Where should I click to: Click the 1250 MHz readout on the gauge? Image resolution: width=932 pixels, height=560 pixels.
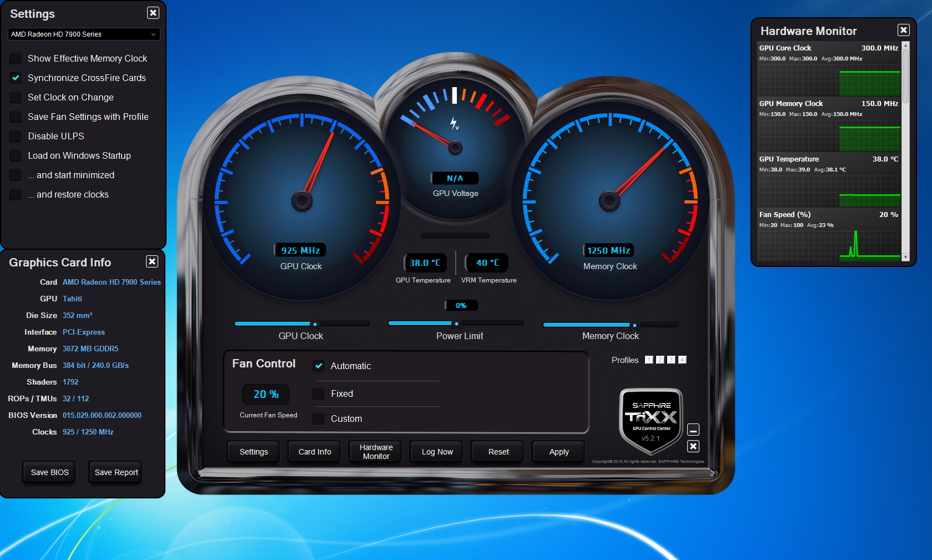coord(609,250)
